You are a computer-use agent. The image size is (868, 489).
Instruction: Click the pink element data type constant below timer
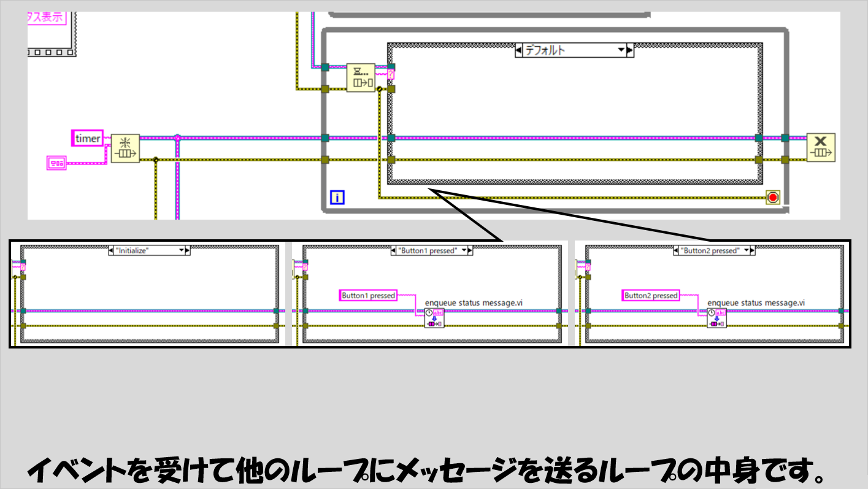56,163
